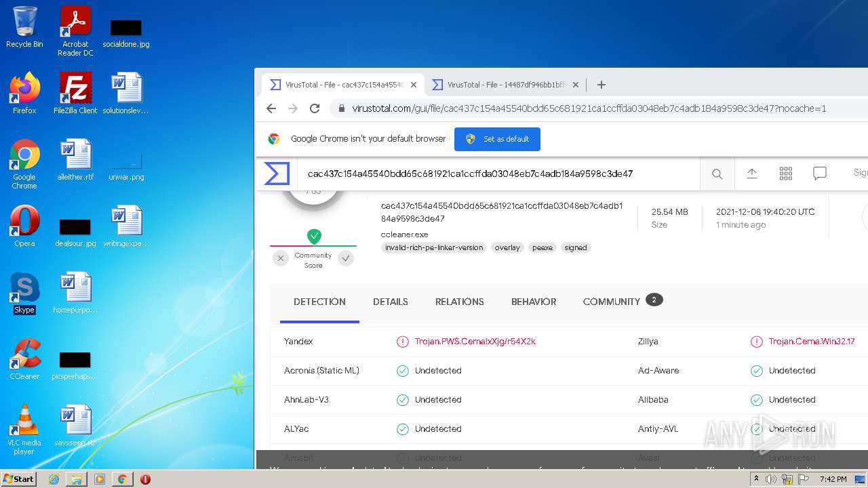Click the 7:42 PM taskbar clock

833,479
